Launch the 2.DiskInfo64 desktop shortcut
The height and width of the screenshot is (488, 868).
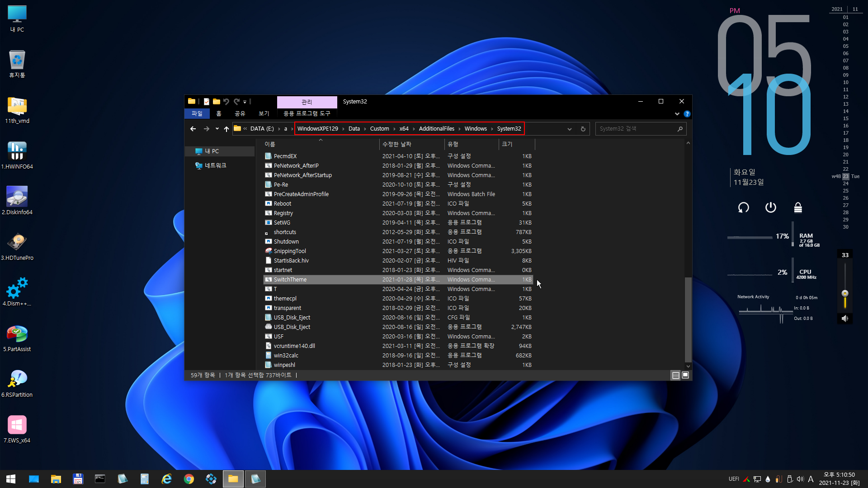17,201
